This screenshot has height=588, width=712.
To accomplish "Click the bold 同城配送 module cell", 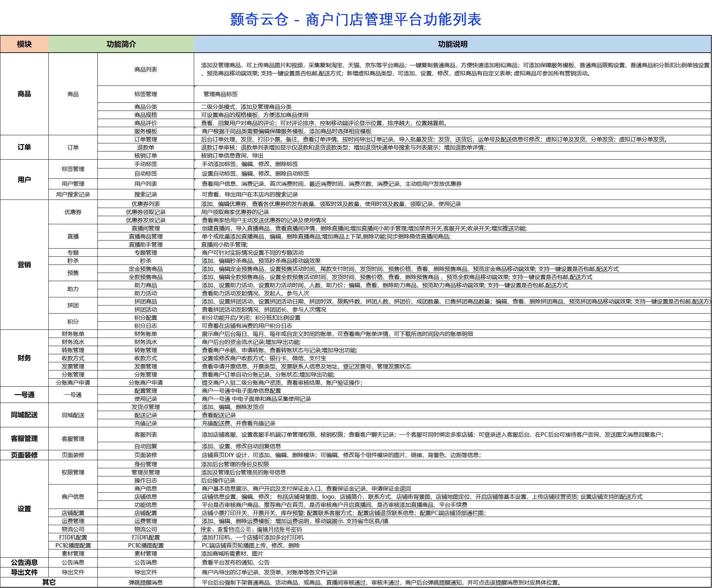I will (x=24, y=415).
